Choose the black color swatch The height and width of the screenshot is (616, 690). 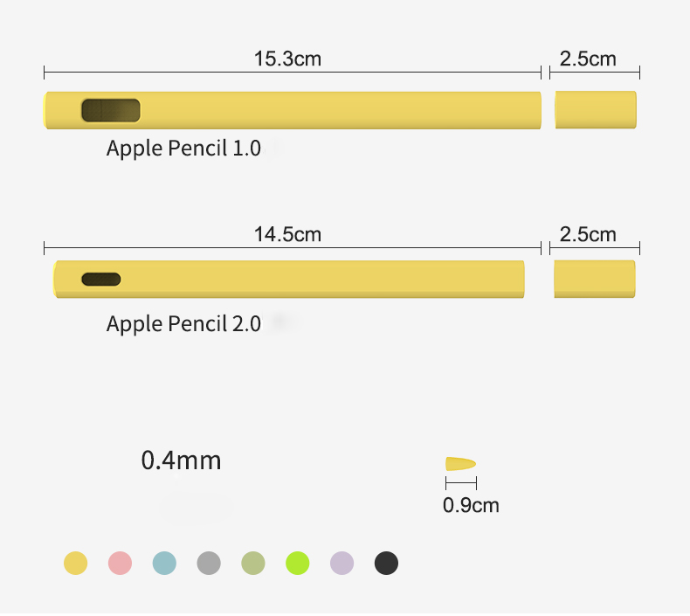[x=386, y=563]
